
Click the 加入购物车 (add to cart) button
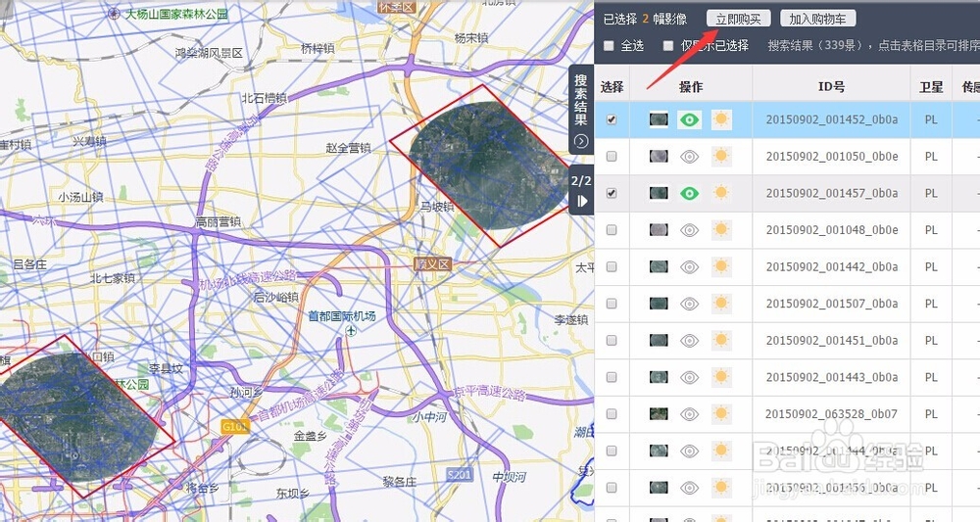(817, 19)
